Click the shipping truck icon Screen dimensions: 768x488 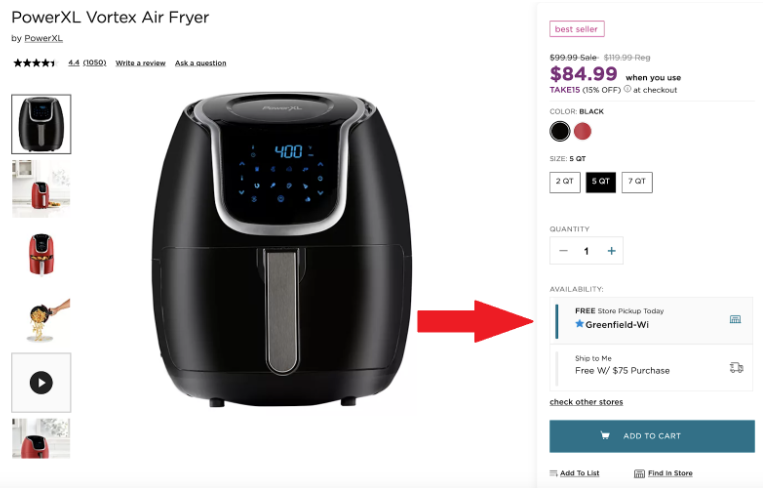point(736,367)
